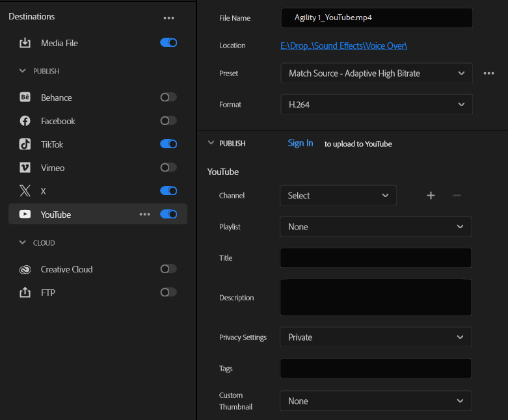The height and width of the screenshot is (420, 508).
Task: Open the Custom Thumbnail dropdown
Action: 375,401
